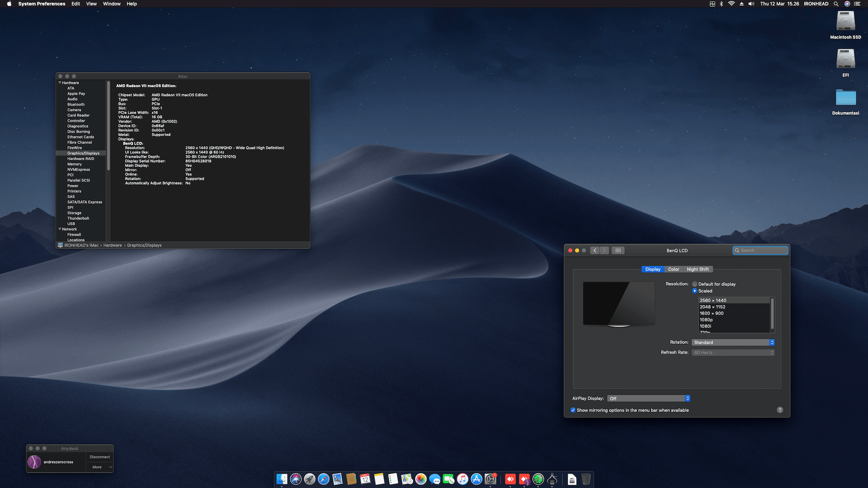
Task: Open Mail stamp icon in dock
Action: [337, 479]
